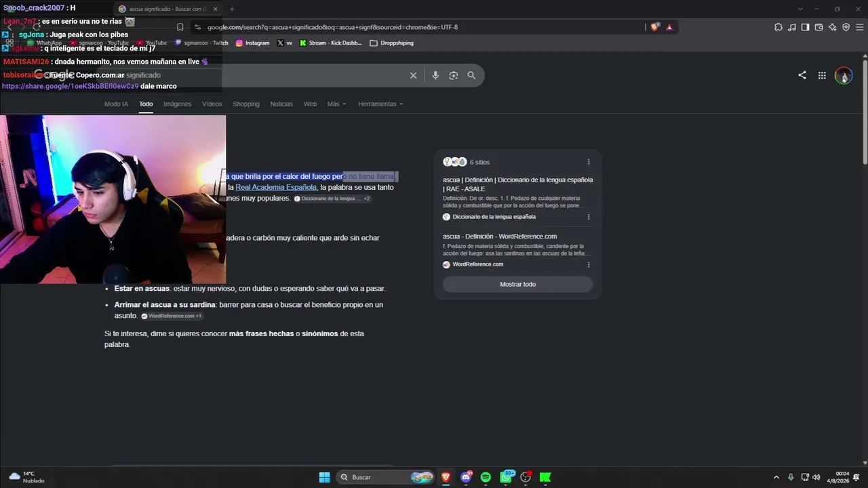Open the browser hamburger main menu
868x488 pixels.
[859, 27]
